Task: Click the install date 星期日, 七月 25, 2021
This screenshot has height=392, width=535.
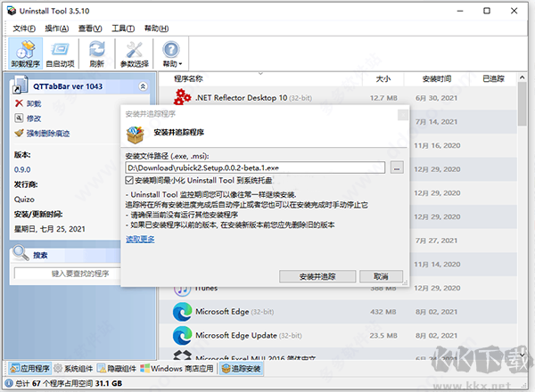Action: [x=49, y=229]
